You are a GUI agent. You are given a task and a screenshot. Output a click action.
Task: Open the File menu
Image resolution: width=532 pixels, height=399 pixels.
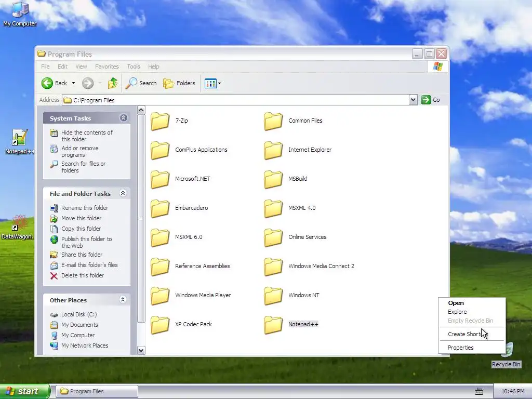tap(45, 66)
